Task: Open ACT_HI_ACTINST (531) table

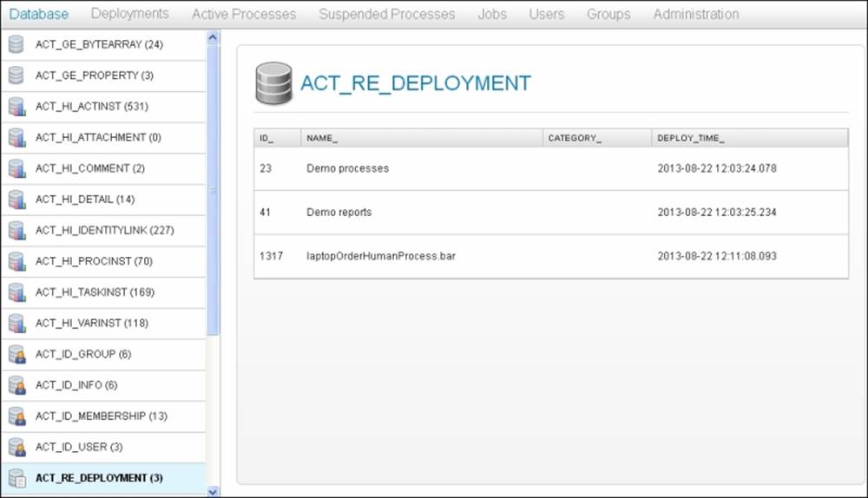Action: click(103, 107)
